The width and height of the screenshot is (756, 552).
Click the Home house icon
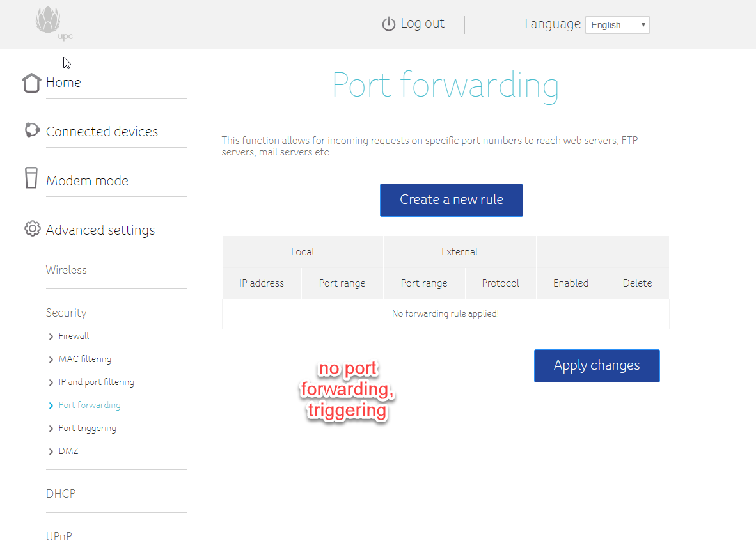tap(31, 83)
